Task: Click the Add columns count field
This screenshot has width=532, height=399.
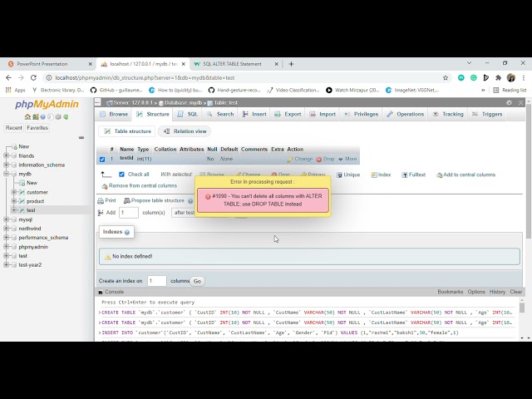Action: (129, 213)
